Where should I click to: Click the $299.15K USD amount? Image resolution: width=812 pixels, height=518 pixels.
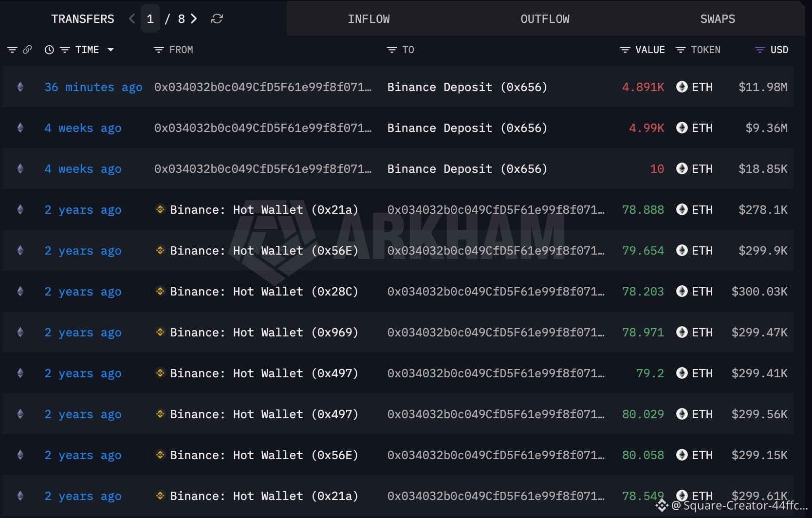pyautogui.click(x=759, y=455)
